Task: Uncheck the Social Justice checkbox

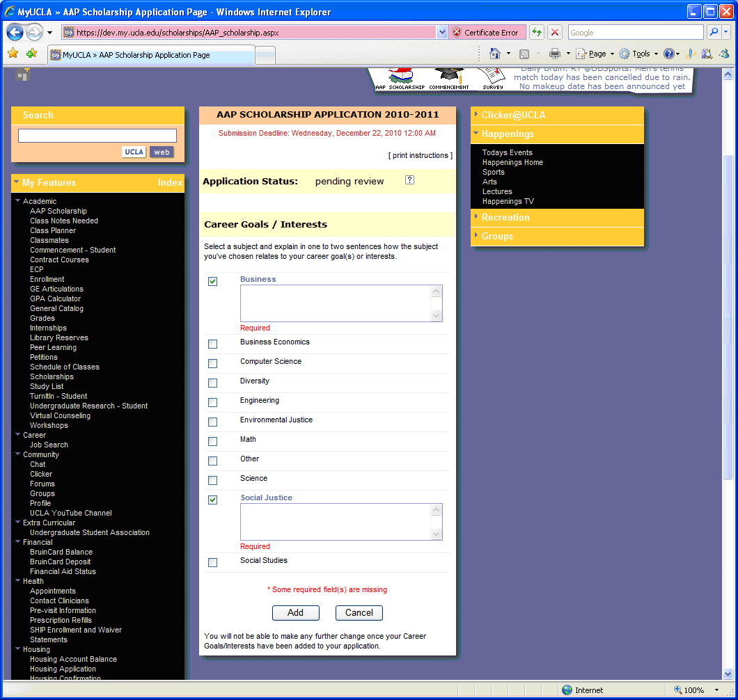Action: (x=212, y=500)
